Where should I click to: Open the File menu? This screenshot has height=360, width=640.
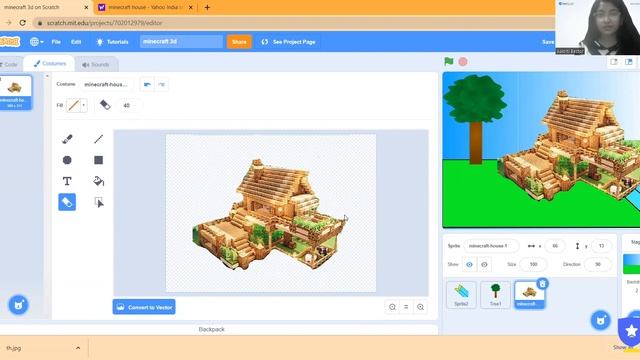[56, 42]
